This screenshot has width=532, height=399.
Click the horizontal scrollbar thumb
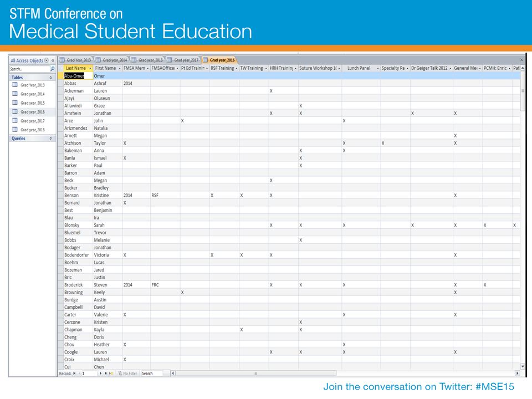pyautogui.click(x=256, y=374)
